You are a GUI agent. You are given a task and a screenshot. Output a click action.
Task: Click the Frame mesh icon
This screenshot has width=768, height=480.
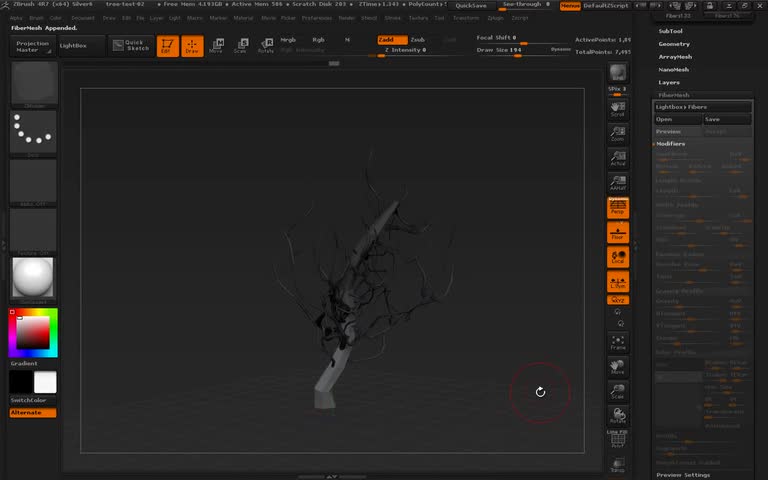pyautogui.click(x=618, y=342)
